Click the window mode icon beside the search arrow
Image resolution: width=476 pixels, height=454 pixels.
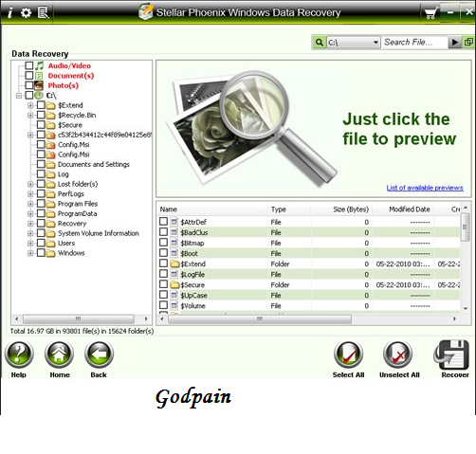[468, 42]
